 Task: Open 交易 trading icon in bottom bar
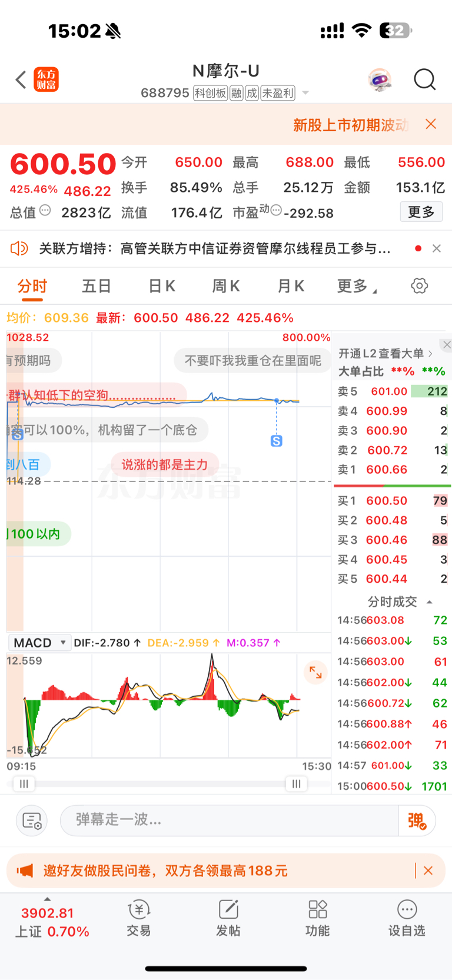(139, 918)
